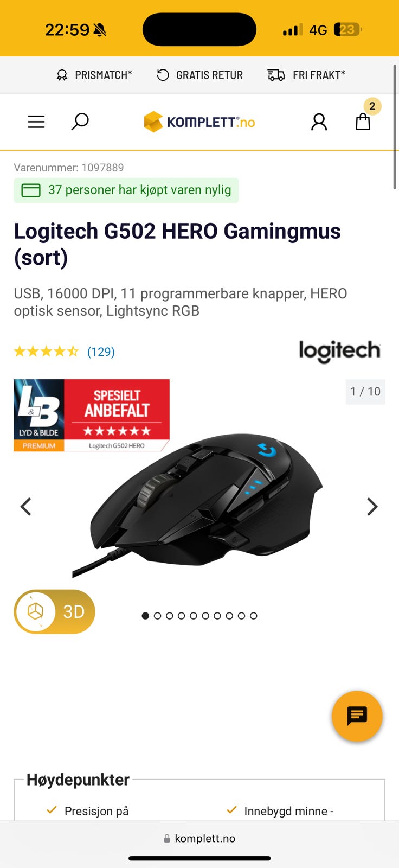This screenshot has width=399, height=868.
Task: Tap the search magnifier icon
Action: click(80, 122)
